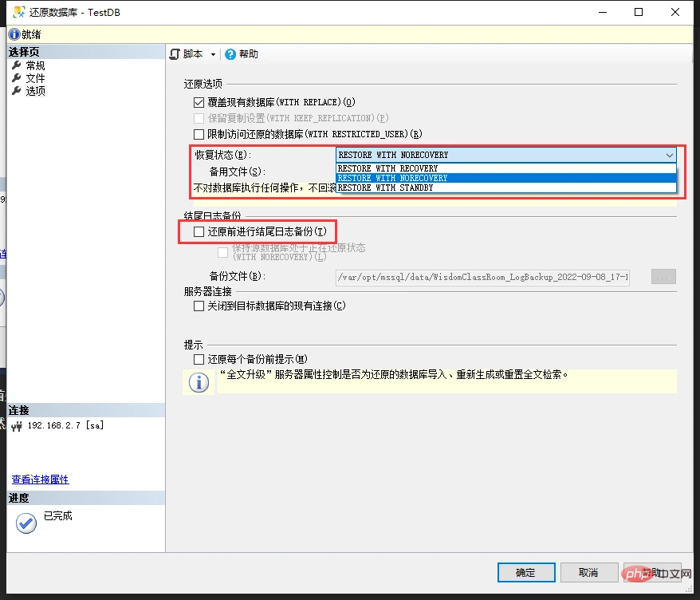Click the 备份文件 path input field
The width and height of the screenshot is (700, 600).
(482, 277)
